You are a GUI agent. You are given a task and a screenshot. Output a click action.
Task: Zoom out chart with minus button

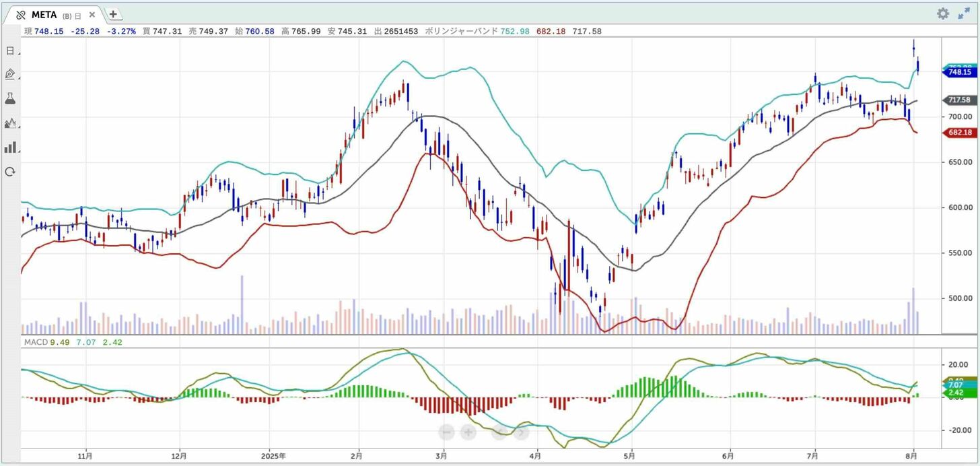[446, 432]
